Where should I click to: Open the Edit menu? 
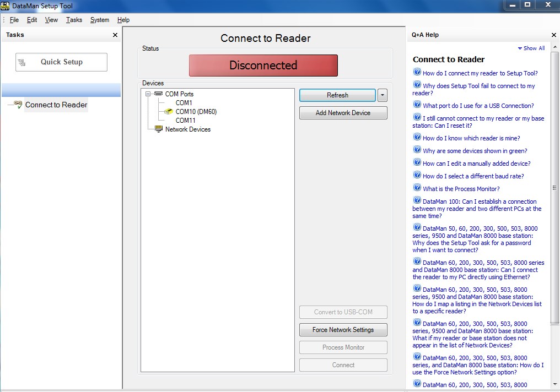[32, 20]
